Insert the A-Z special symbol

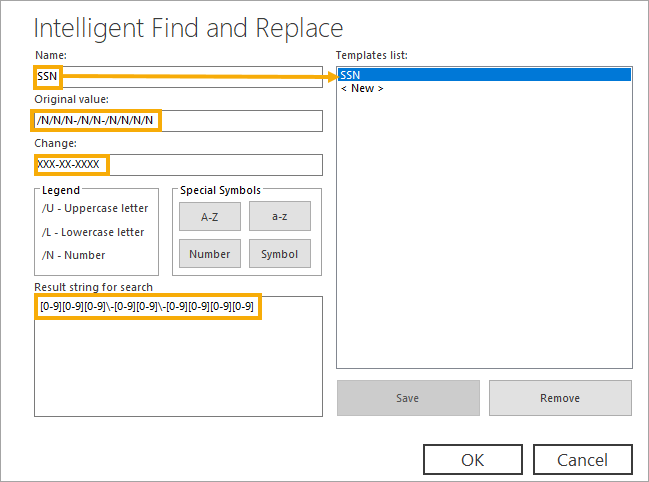pos(210,216)
